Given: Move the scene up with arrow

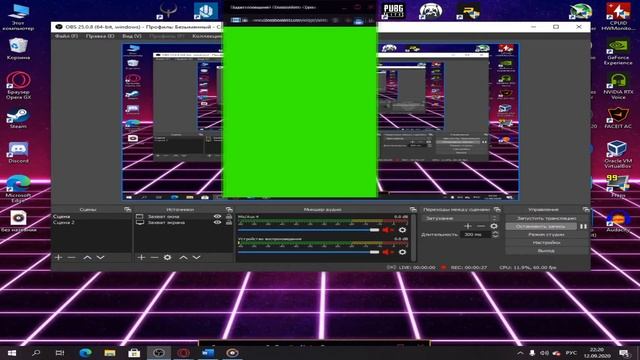Looking at the screenshot, I should coord(87,258).
